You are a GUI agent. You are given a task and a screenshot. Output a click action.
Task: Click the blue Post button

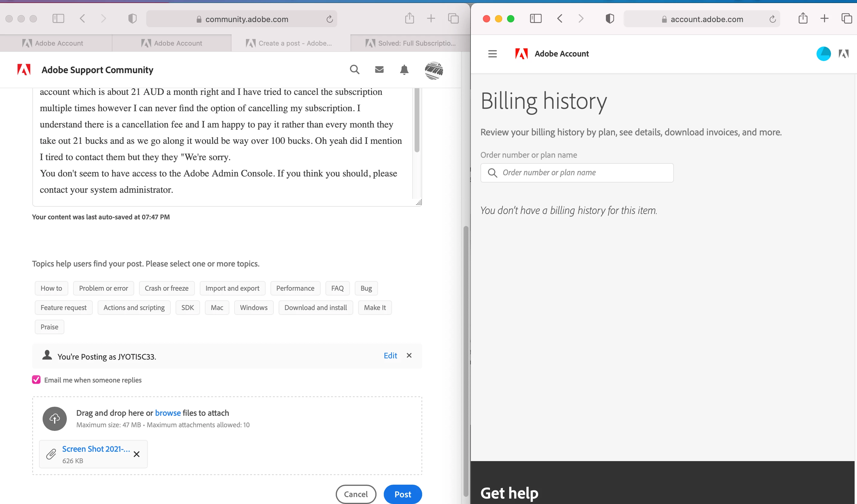point(403,494)
